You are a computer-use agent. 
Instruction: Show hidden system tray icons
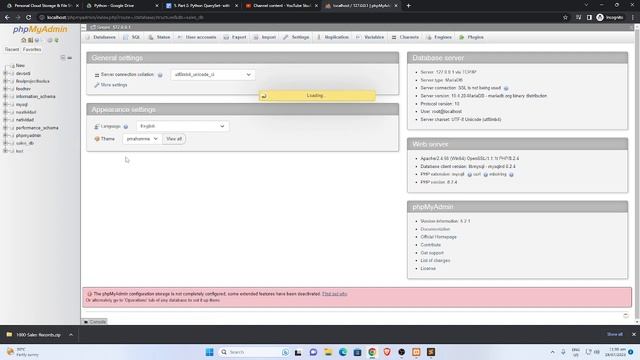tap(552, 352)
